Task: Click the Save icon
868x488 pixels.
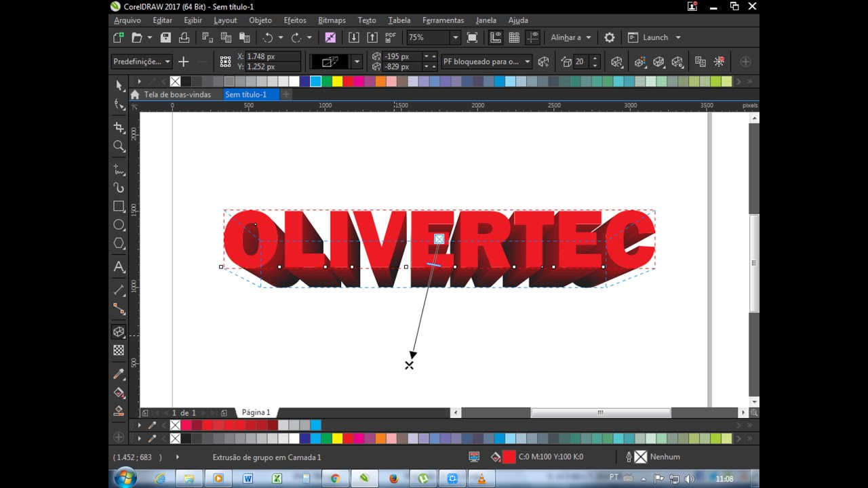Action: tap(165, 38)
